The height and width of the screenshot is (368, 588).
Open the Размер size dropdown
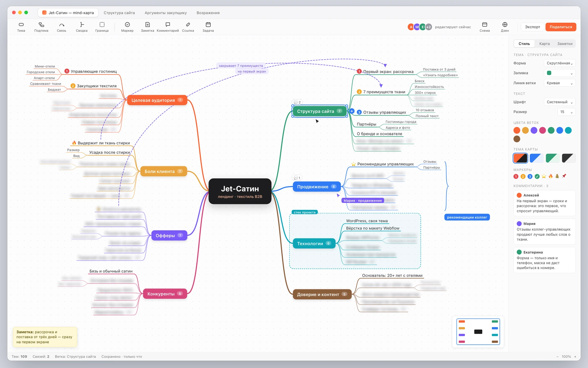point(566,112)
